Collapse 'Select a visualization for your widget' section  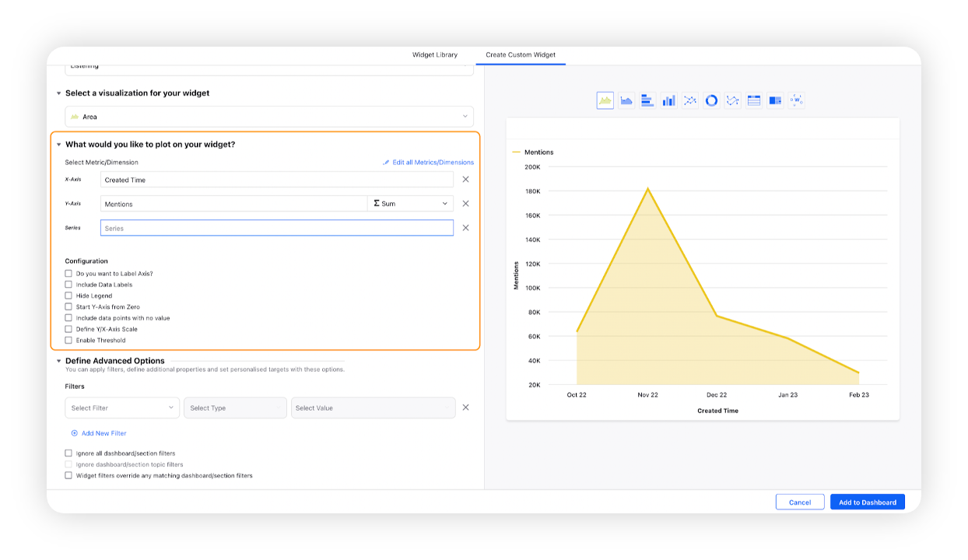tap(58, 93)
